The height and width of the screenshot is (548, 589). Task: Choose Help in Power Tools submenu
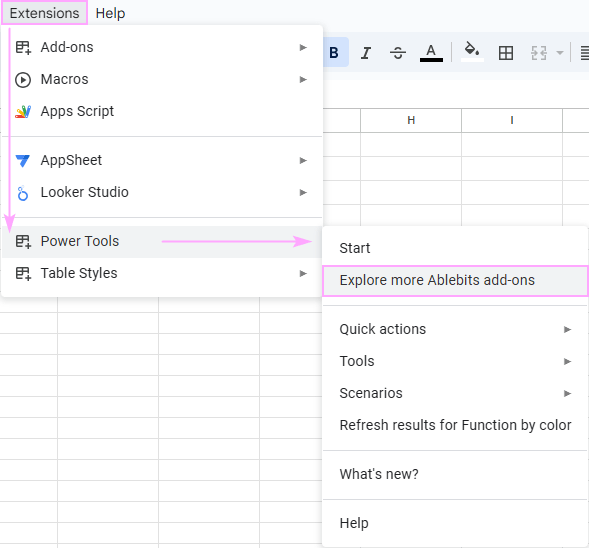[455, 524]
